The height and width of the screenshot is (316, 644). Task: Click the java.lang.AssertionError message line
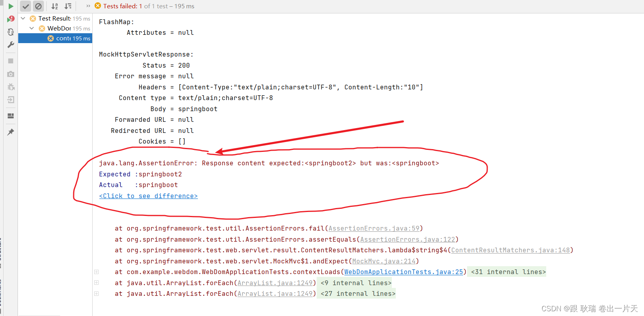pyautogui.click(x=269, y=163)
